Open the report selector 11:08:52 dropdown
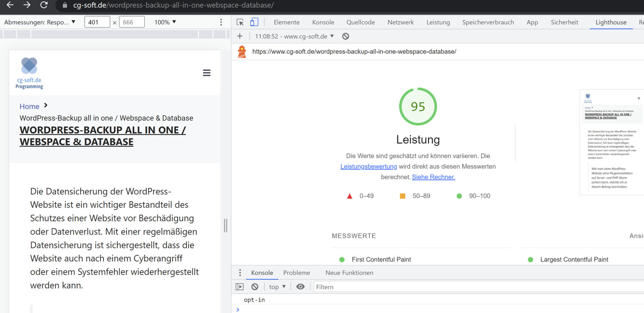Screen dimensions: 644x313 tap(294, 36)
